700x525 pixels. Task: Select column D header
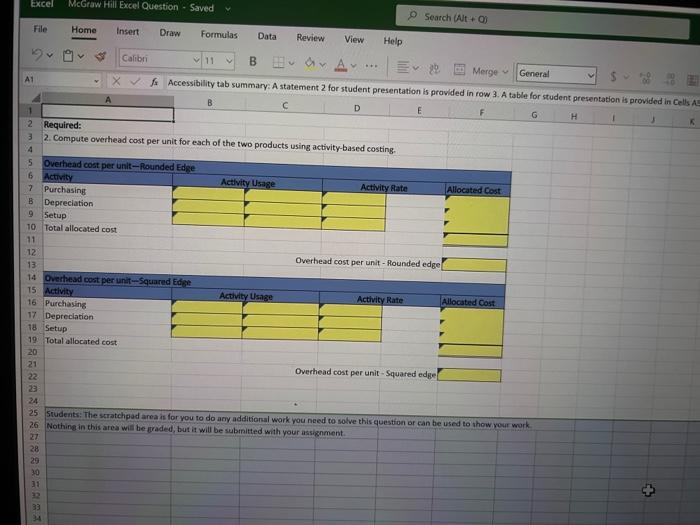click(x=357, y=108)
